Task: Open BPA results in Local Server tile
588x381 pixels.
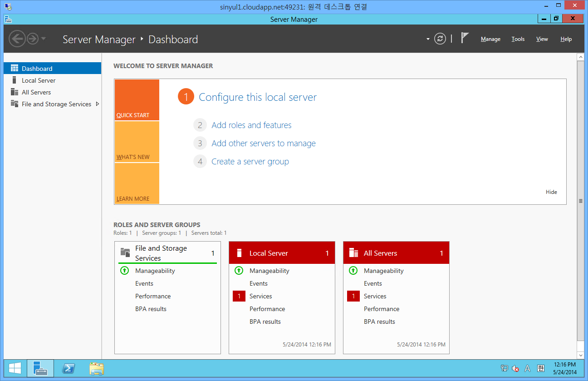Action: point(265,322)
